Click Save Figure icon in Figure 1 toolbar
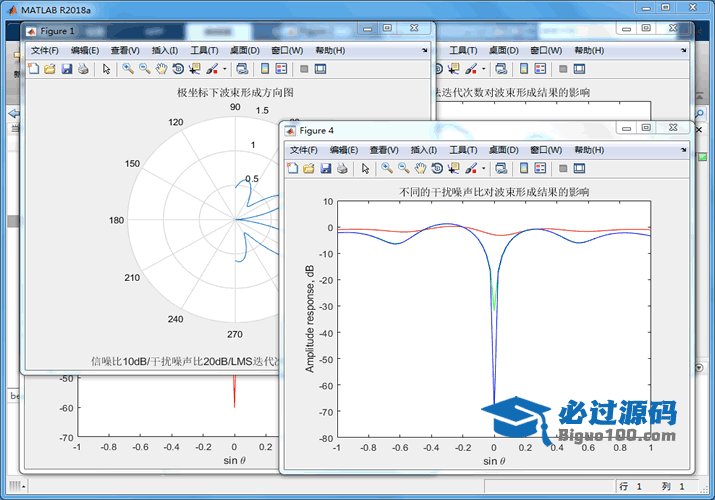The width and height of the screenshot is (715, 500). [67, 69]
